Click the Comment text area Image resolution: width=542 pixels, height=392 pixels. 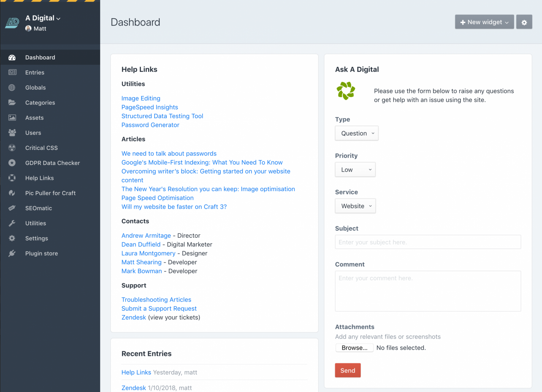[428, 291]
